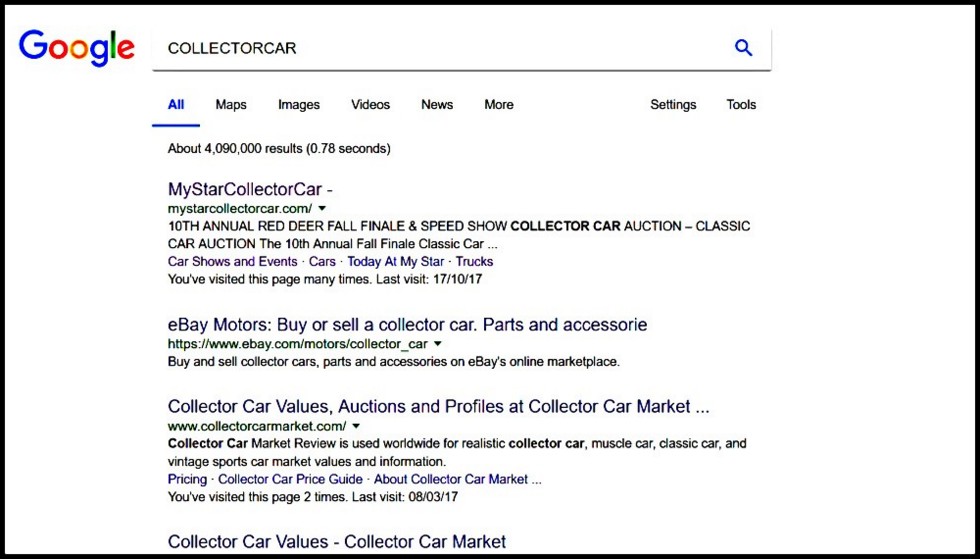Open the MyStarCollectorCar result title
980x559 pixels.
pos(250,189)
